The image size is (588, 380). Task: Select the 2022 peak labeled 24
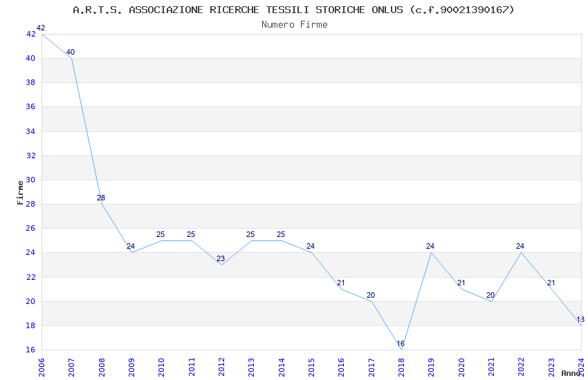pos(521,252)
